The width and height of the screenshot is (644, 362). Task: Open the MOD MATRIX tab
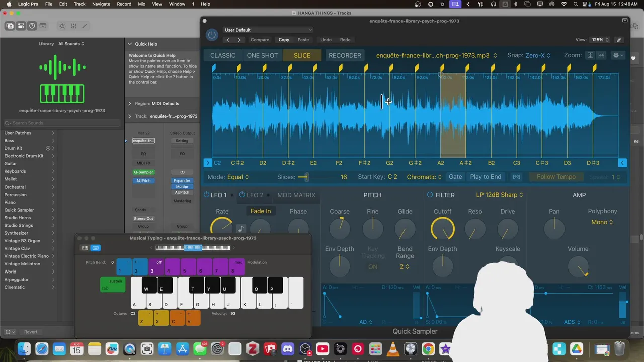(296, 195)
